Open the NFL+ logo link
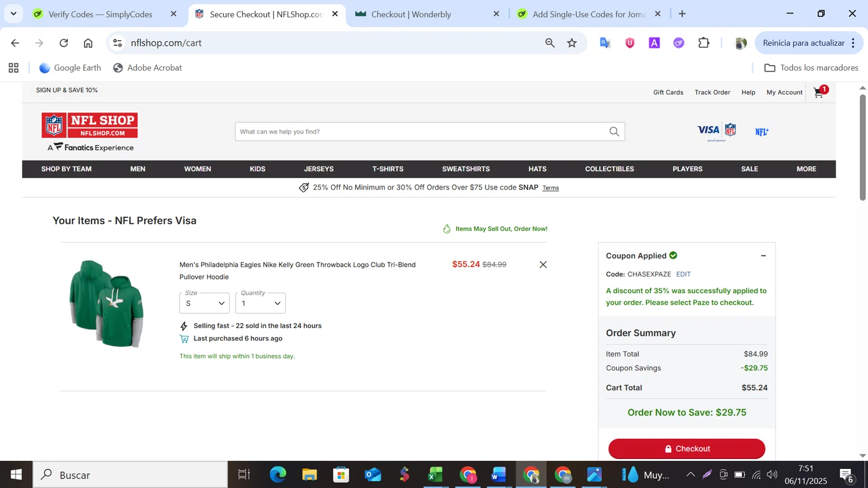This screenshot has height=488, width=868. point(762,132)
